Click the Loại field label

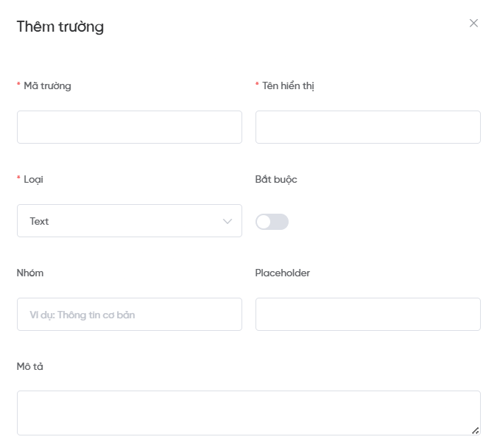[x=33, y=179]
